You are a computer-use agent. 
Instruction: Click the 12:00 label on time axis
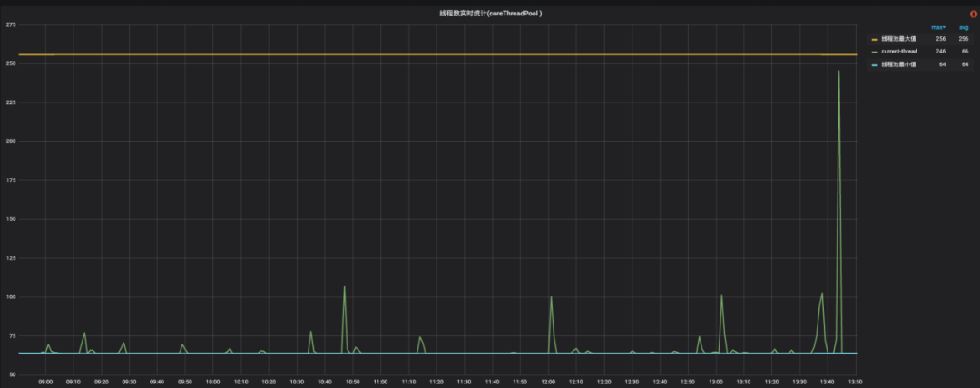pos(548,381)
